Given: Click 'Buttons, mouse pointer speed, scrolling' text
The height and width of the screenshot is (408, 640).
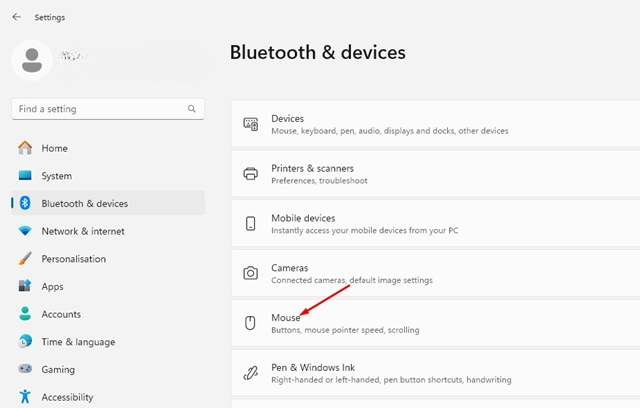Looking at the screenshot, I should (x=345, y=330).
